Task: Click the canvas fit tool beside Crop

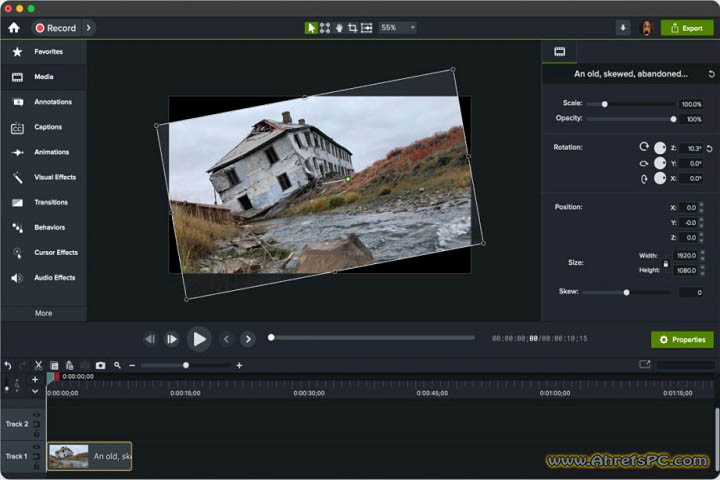Action: coord(366,28)
